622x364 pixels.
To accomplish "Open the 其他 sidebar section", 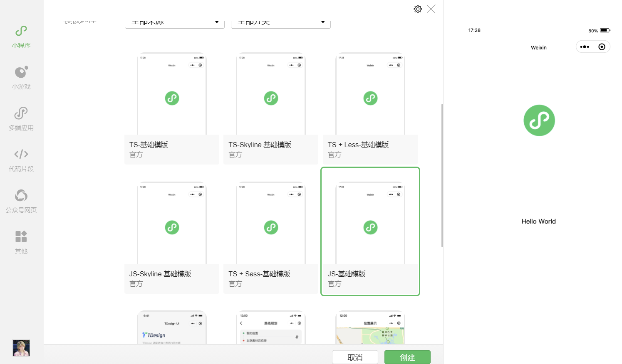I will [x=21, y=242].
